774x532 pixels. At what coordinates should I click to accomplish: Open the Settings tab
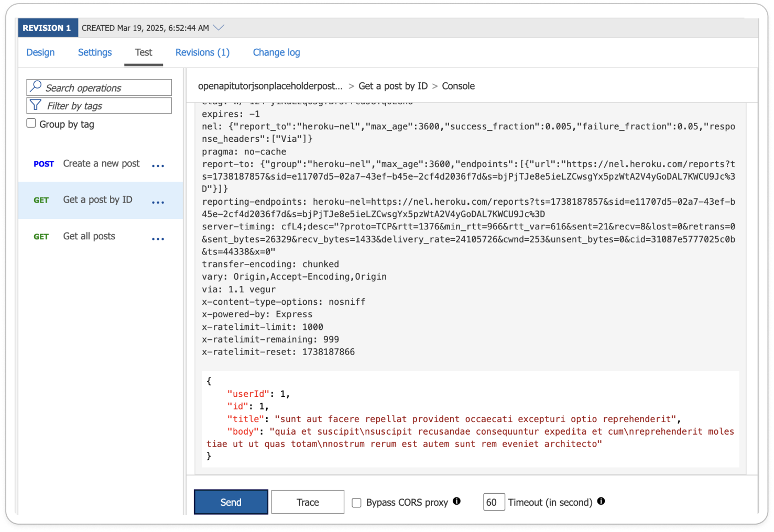95,52
